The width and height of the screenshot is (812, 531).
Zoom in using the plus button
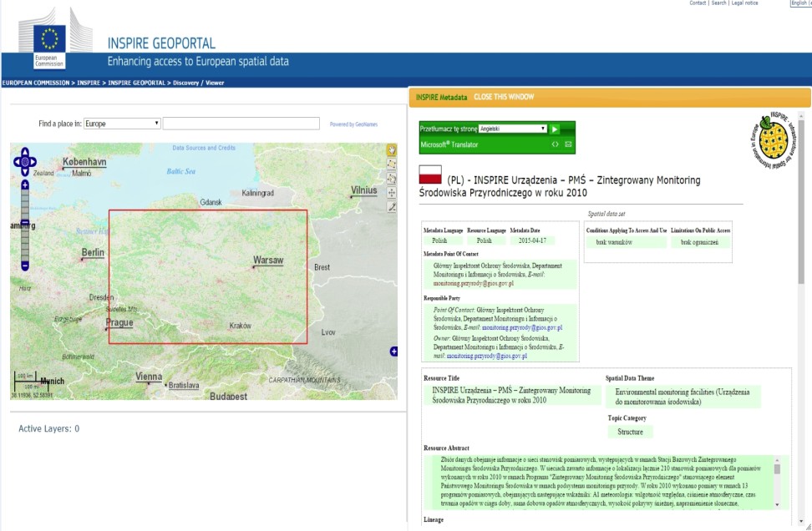(25, 185)
